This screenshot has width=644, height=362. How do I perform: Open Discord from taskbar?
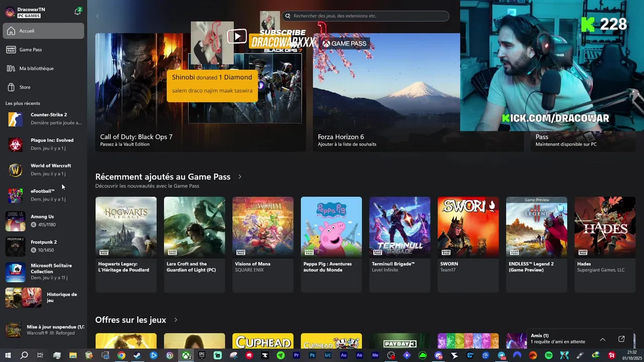tap(438, 355)
